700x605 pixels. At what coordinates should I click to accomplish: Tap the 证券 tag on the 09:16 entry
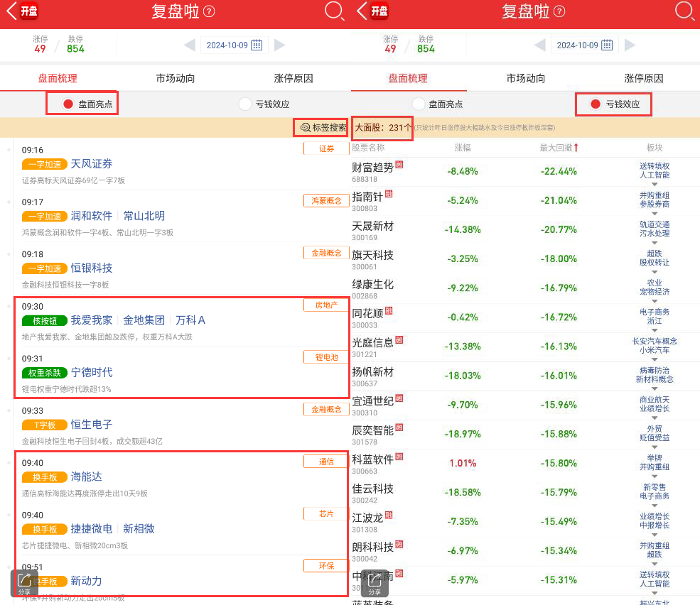pos(326,148)
